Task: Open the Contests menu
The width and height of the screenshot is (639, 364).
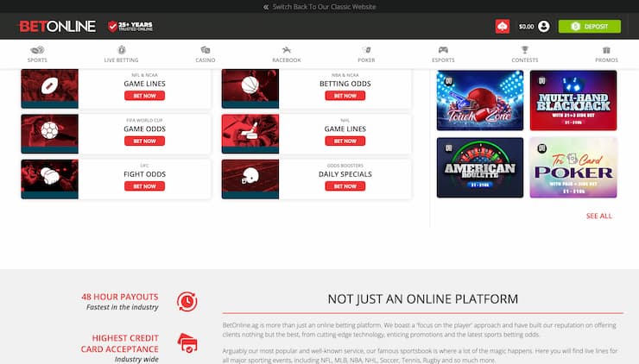Action: (x=524, y=54)
